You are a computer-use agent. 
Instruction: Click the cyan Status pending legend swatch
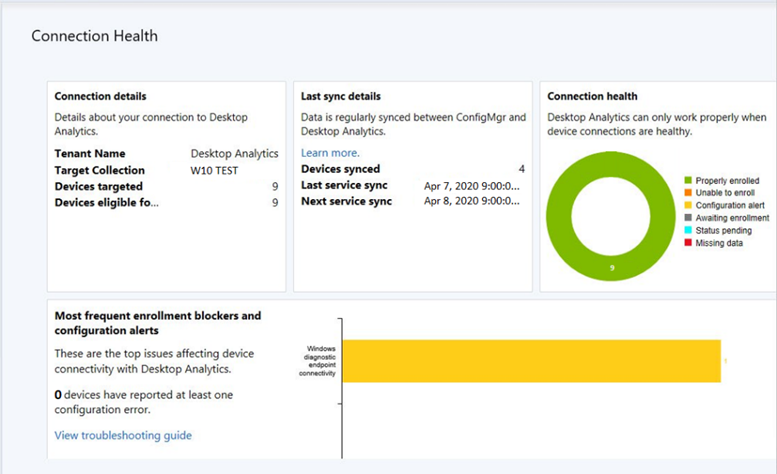[x=688, y=230]
